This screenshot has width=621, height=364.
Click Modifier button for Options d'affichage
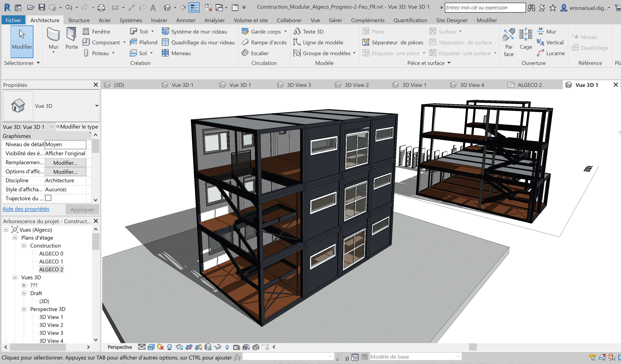tap(65, 172)
